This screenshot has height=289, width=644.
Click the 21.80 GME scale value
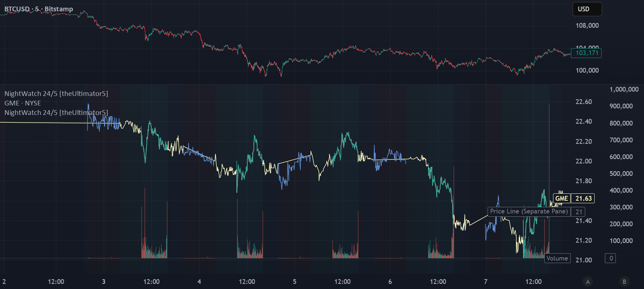pos(584,181)
